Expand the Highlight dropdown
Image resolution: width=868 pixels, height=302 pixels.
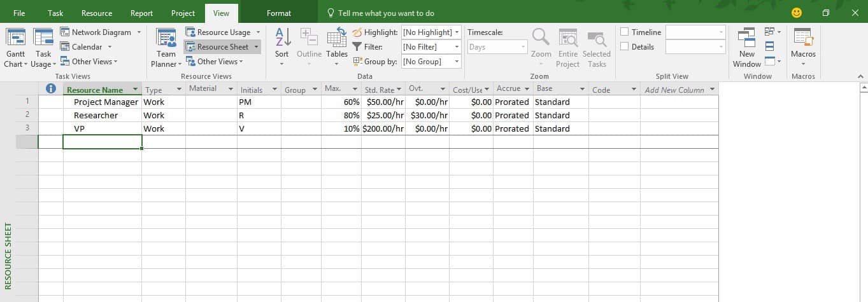coord(457,32)
